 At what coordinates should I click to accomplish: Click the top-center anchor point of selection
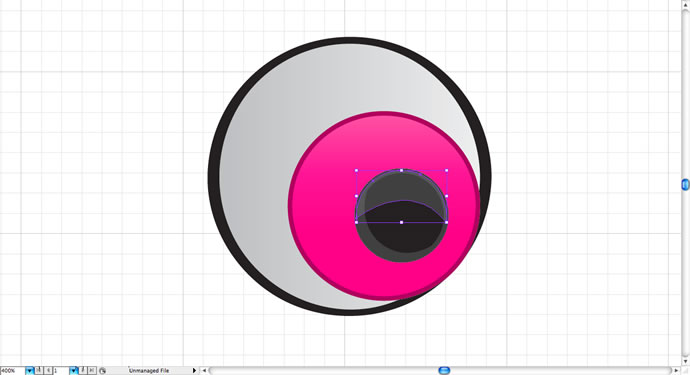(x=401, y=170)
